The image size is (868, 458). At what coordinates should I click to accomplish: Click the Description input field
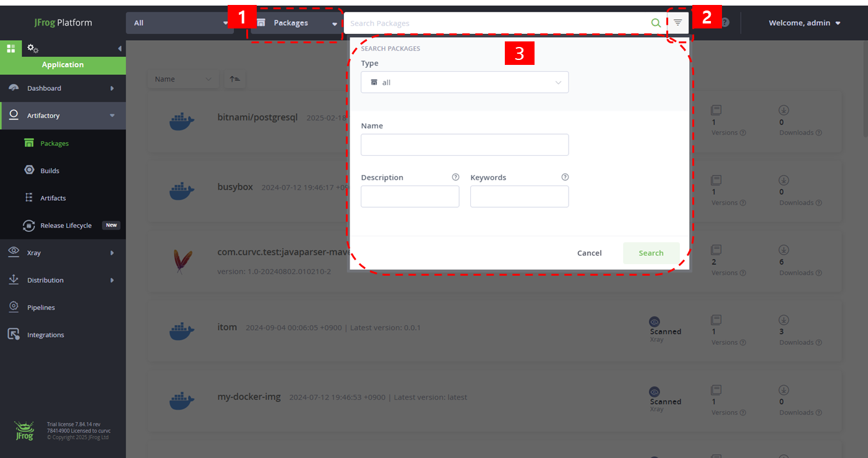(410, 197)
